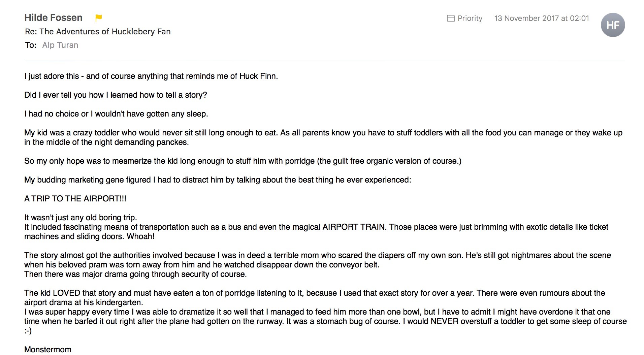
Task: Click the word Whoah! in the message
Action: 140,236
